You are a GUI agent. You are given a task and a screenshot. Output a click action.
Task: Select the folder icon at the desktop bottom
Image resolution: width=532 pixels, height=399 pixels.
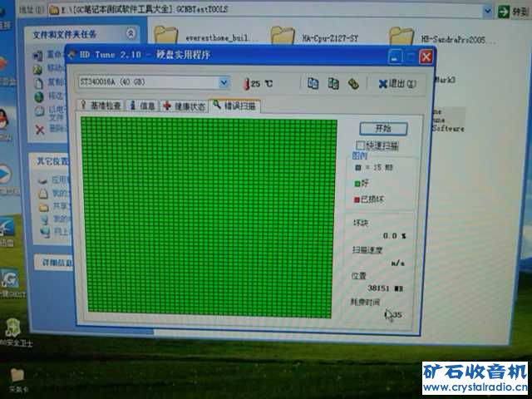tap(17, 376)
